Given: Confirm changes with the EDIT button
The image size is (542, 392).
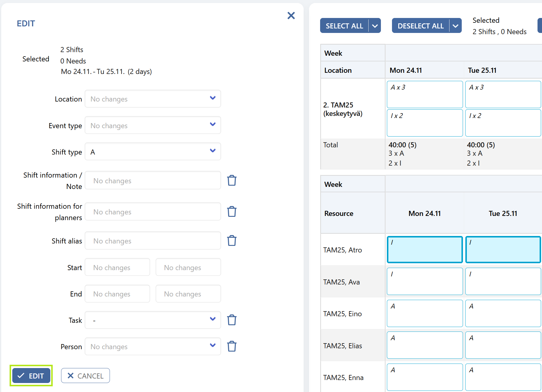Looking at the screenshot, I should point(31,376).
